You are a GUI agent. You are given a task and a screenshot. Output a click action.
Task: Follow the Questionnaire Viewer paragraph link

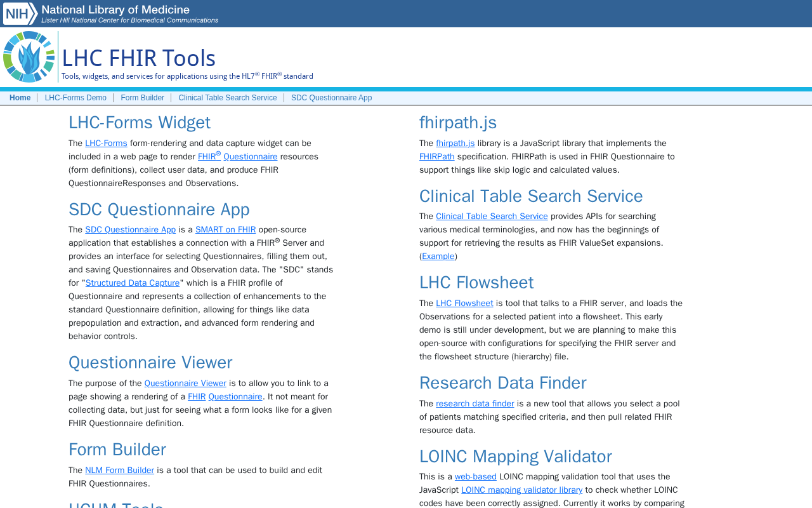(x=185, y=384)
